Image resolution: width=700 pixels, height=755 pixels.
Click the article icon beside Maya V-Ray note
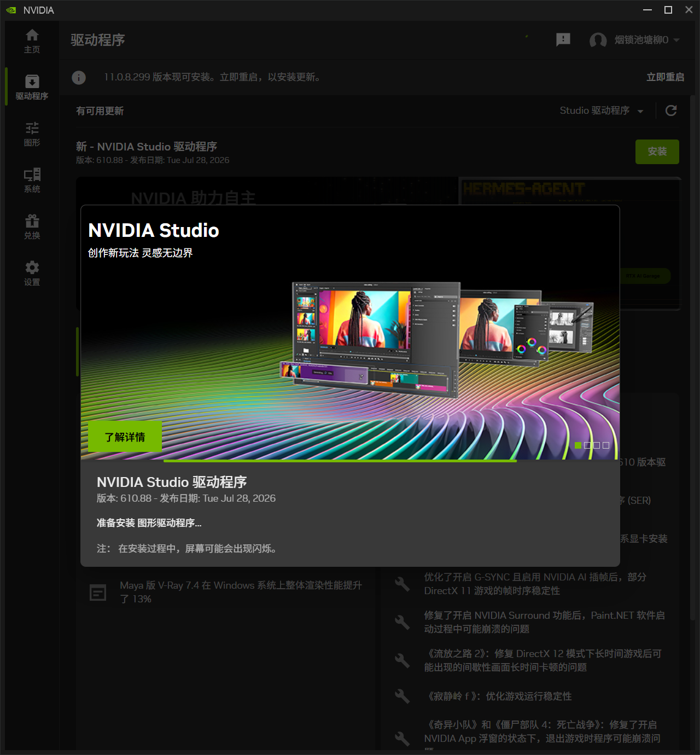tap(98, 593)
